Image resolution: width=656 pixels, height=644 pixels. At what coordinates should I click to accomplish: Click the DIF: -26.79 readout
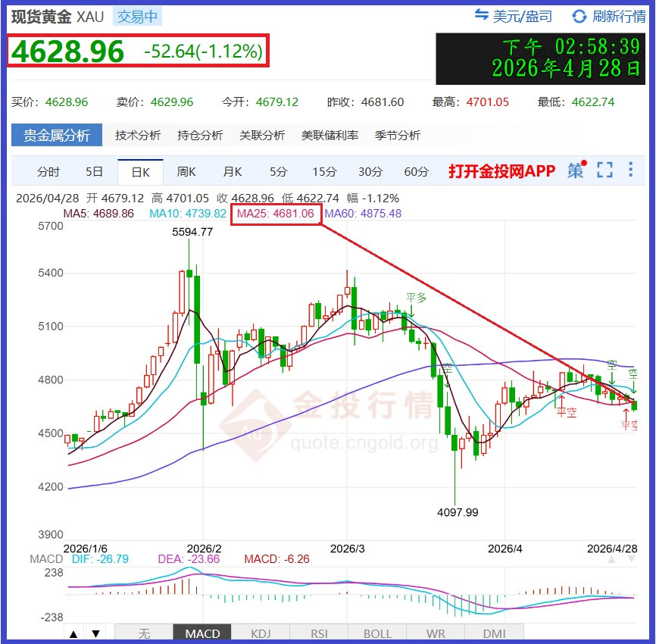pos(100,558)
